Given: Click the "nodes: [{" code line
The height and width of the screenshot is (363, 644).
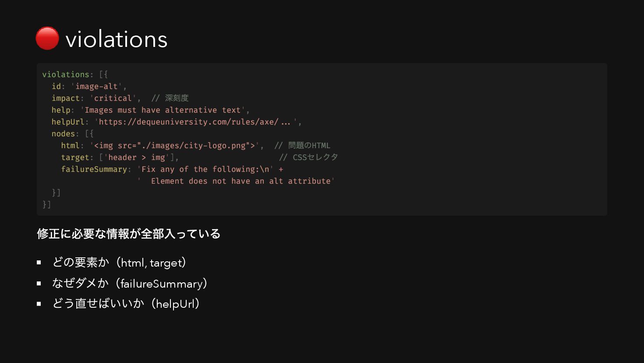Looking at the screenshot, I should [72, 134].
